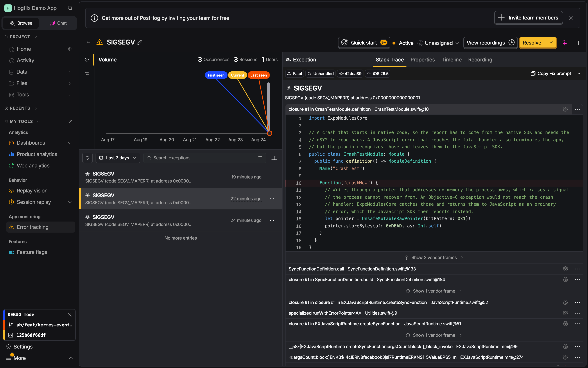Open Error tracking in sidebar
588x368 pixels.
tap(41, 227)
